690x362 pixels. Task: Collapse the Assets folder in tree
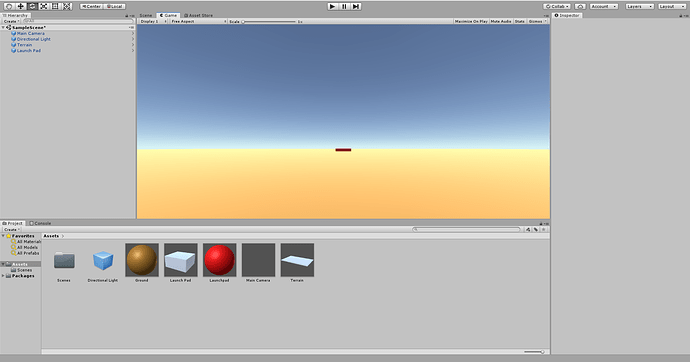pyautogui.click(x=3, y=264)
